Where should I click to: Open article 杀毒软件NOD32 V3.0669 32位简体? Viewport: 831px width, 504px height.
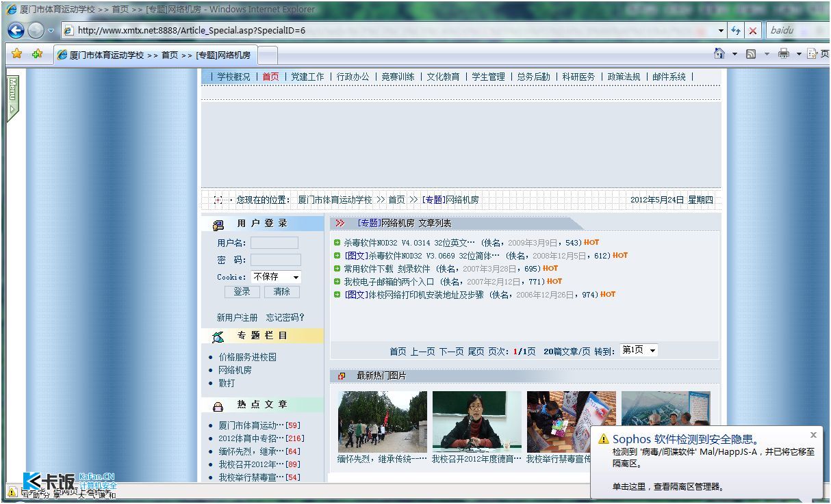(434, 256)
